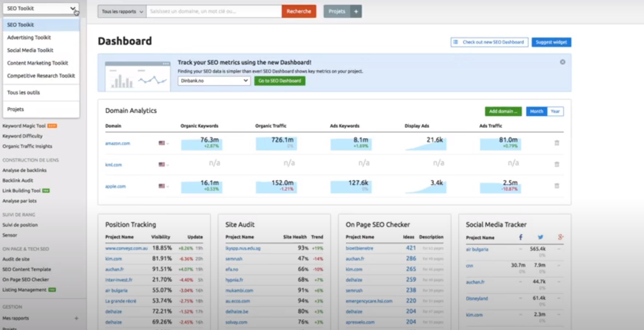Delete the amazon.com row trash icon
The width and height of the screenshot is (644, 330).
[x=557, y=143]
